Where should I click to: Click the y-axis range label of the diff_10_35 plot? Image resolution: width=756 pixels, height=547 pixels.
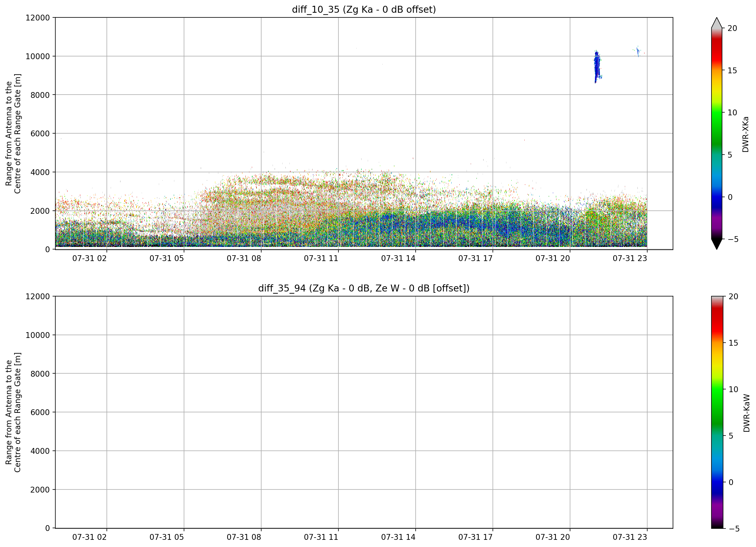13,134
